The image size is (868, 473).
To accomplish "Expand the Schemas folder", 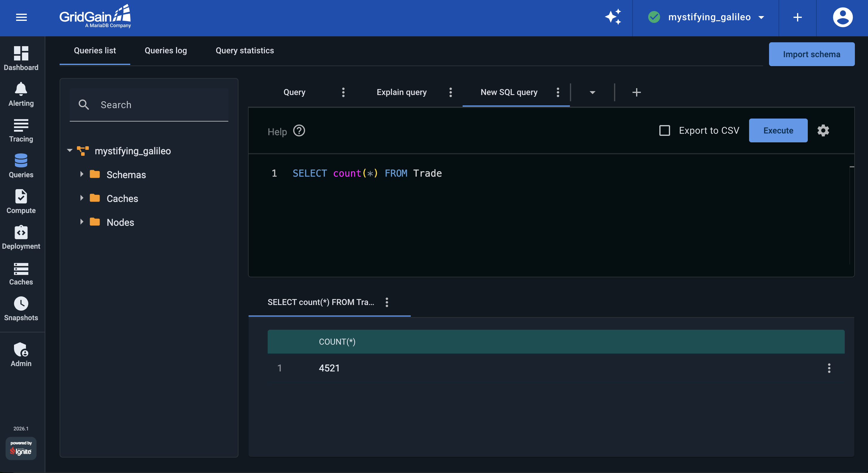I will (82, 174).
